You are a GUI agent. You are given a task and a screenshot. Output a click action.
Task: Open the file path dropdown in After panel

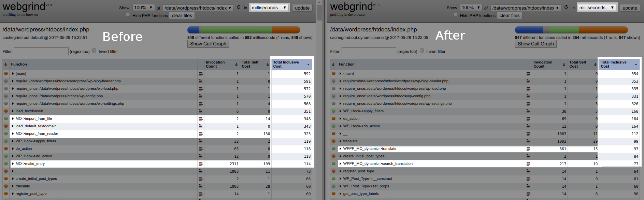coord(526,8)
